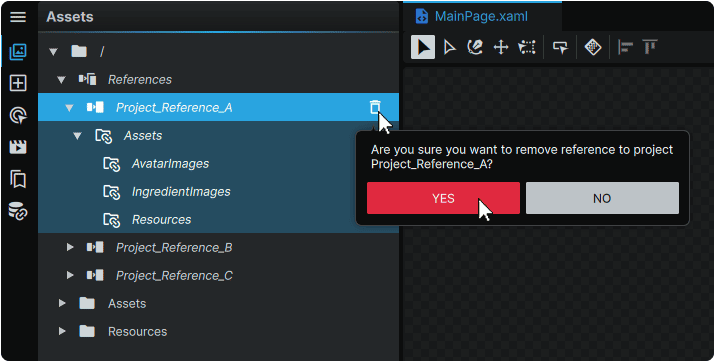Collapse the root folder arrow

coord(53,52)
